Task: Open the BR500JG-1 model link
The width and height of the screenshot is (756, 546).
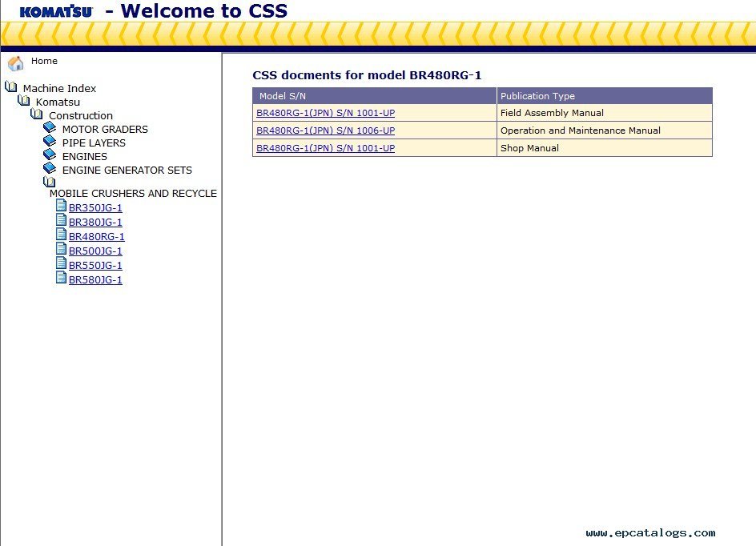Action: point(95,251)
